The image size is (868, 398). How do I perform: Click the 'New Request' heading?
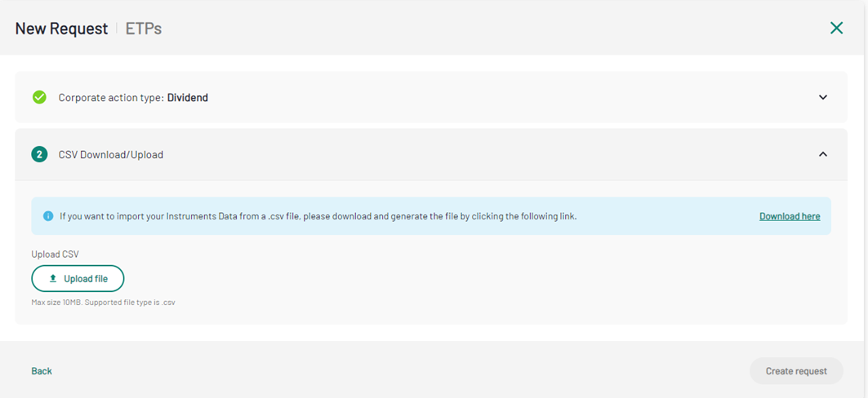61,29
